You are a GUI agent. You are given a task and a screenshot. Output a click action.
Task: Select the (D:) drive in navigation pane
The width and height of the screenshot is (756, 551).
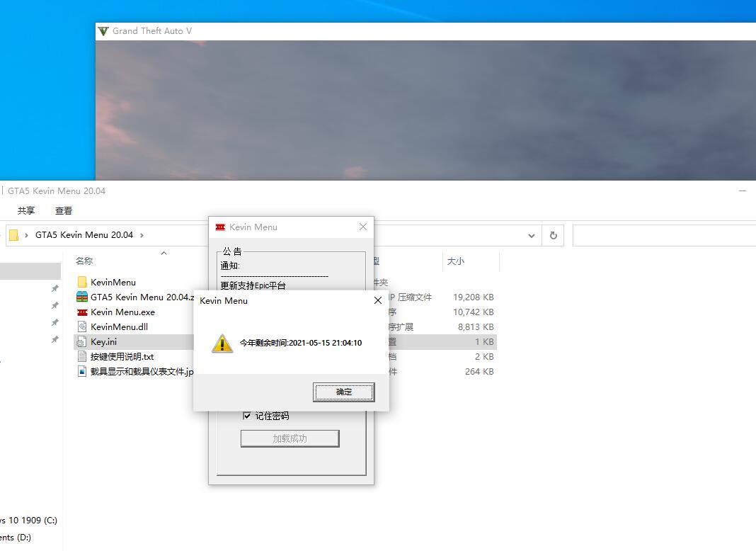tap(16, 537)
